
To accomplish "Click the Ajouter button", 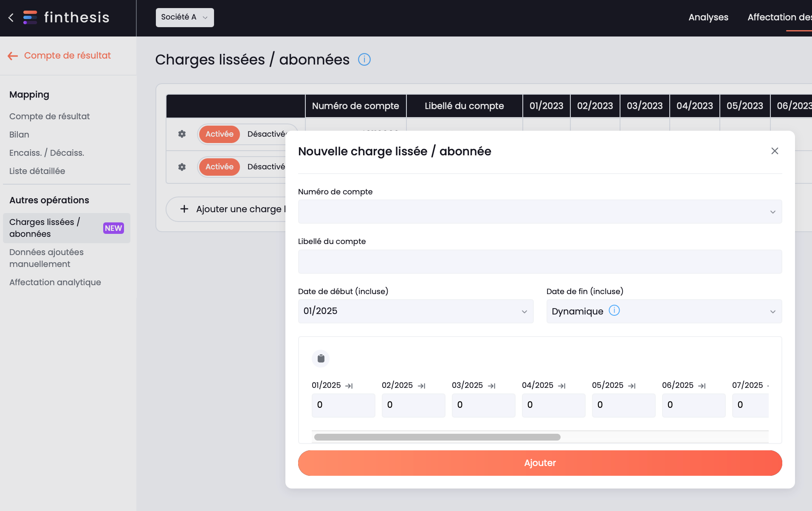I will point(540,463).
